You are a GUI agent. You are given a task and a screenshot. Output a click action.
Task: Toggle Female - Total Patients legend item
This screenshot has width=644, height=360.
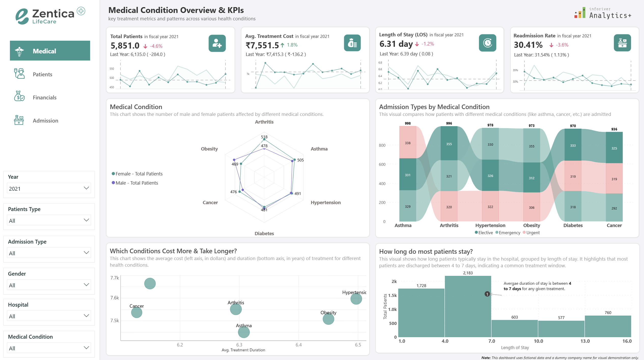pos(139,174)
